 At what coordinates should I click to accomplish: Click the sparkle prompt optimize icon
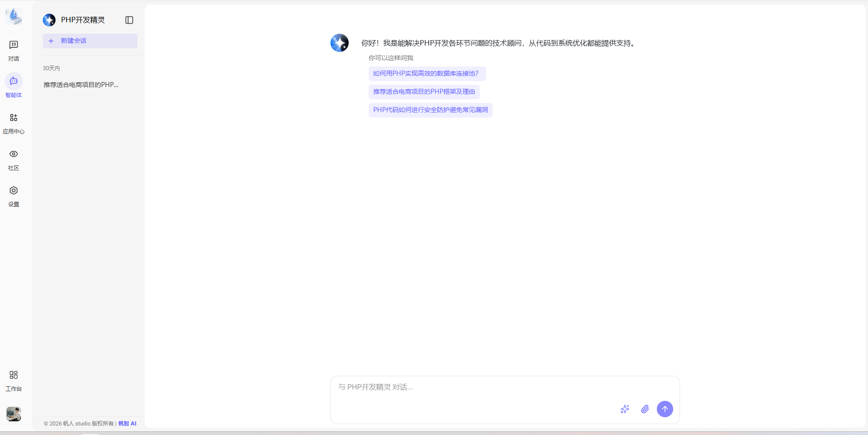point(625,409)
